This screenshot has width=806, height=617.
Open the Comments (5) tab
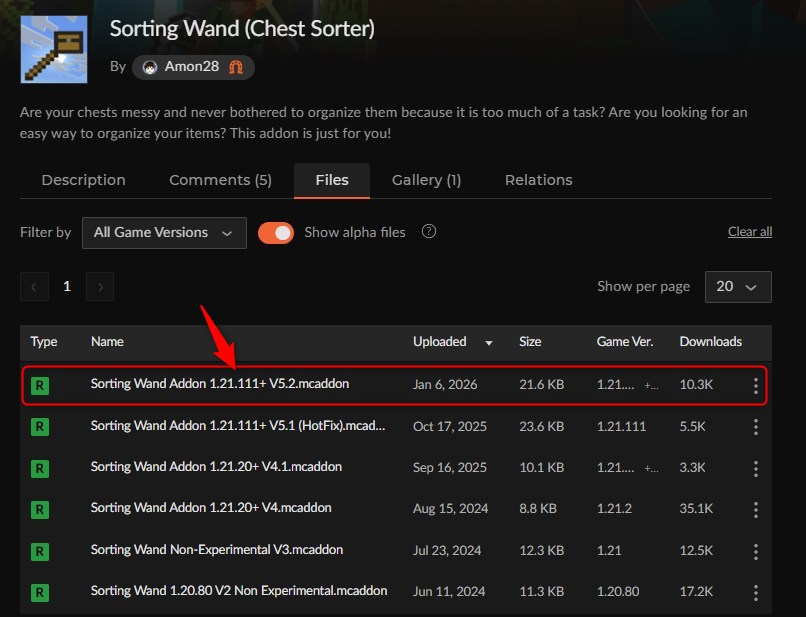coord(220,180)
